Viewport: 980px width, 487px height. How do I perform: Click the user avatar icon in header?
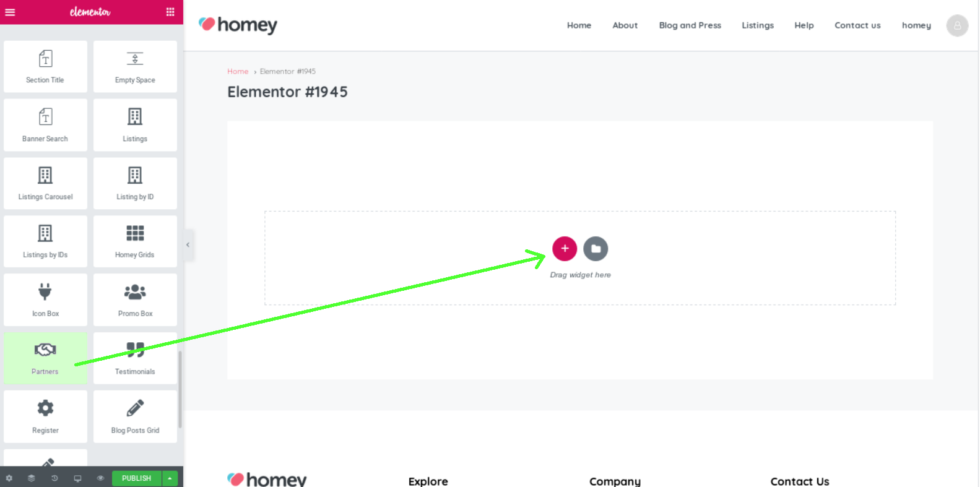click(x=957, y=25)
